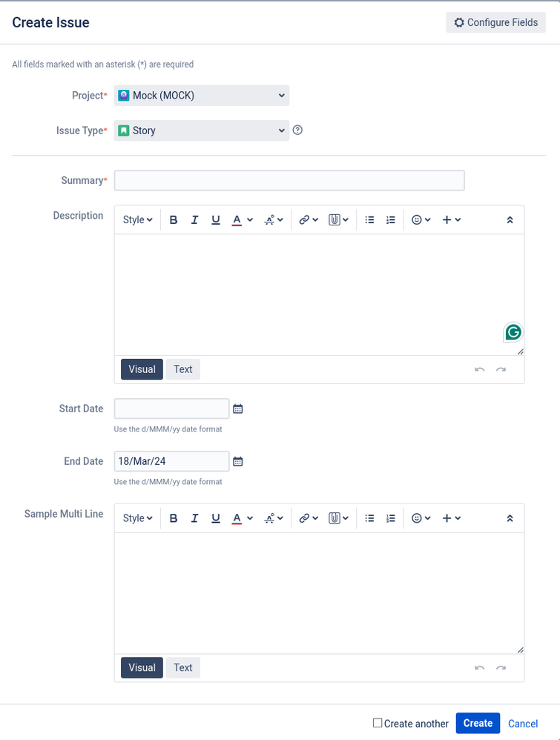Image resolution: width=560 pixels, height=740 pixels.
Task: Redo in Description editor
Action: pos(501,369)
